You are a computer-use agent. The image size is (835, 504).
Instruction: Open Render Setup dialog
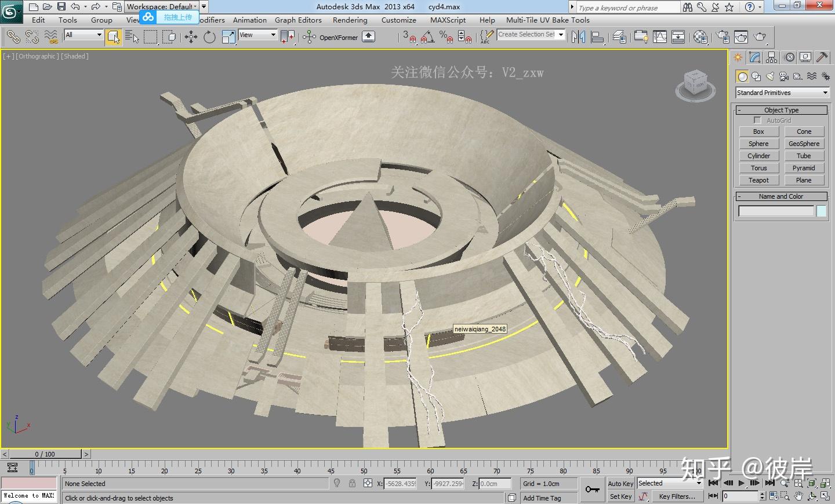pos(723,37)
